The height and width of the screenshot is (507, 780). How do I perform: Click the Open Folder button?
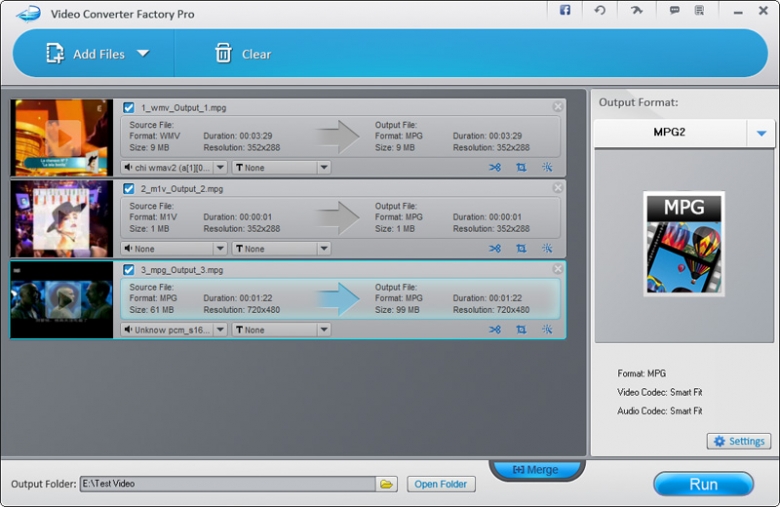pyautogui.click(x=441, y=484)
